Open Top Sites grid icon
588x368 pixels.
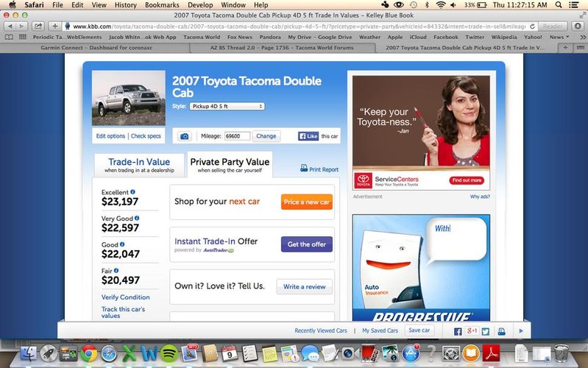pos(23,37)
